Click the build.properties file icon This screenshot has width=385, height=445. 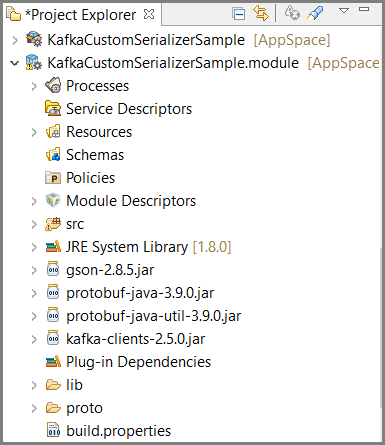pyautogui.click(x=53, y=430)
